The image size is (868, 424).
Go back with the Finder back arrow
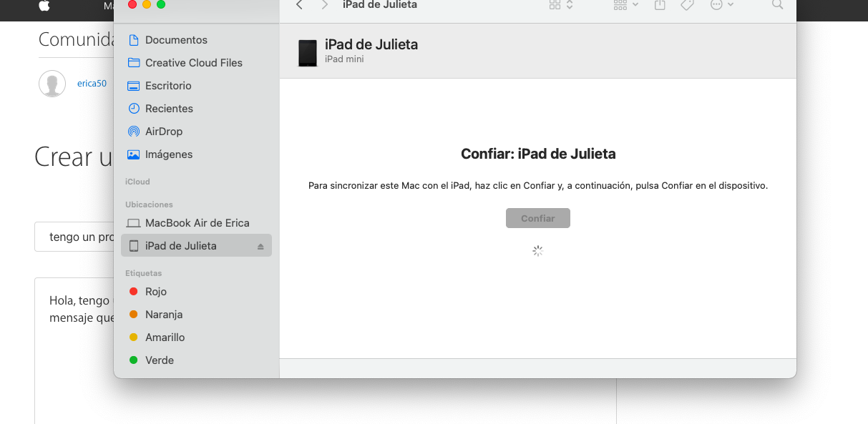[299, 5]
